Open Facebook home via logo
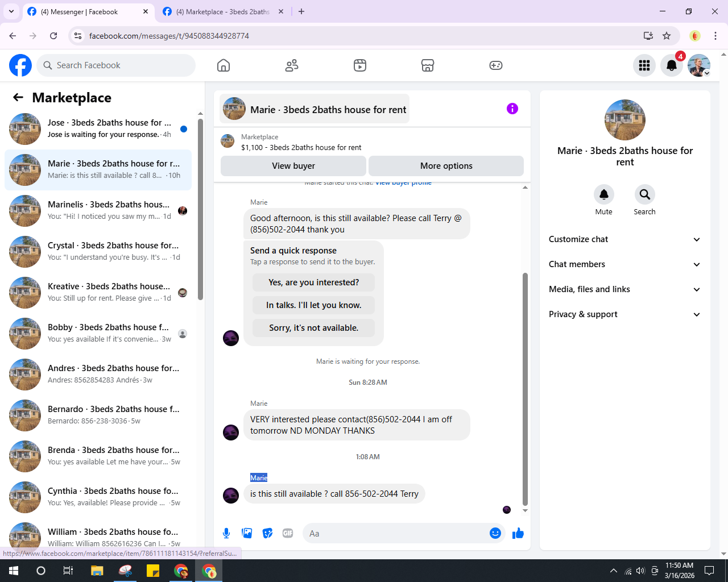 coord(20,65)
